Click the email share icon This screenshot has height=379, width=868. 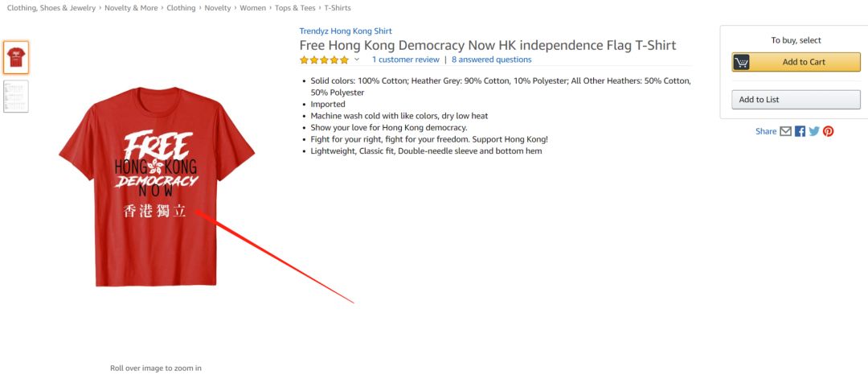[x=785, y=131]
